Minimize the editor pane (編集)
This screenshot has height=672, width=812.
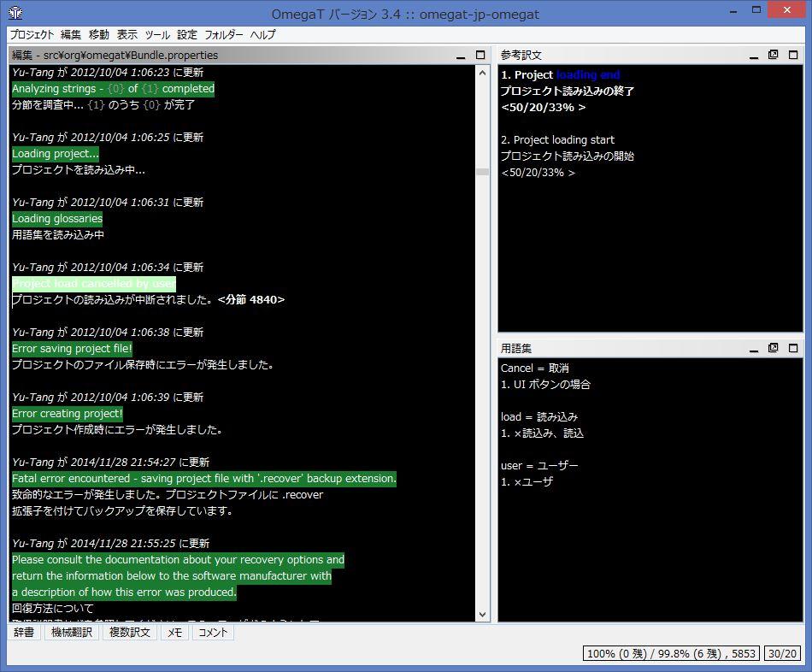point(461,55)
